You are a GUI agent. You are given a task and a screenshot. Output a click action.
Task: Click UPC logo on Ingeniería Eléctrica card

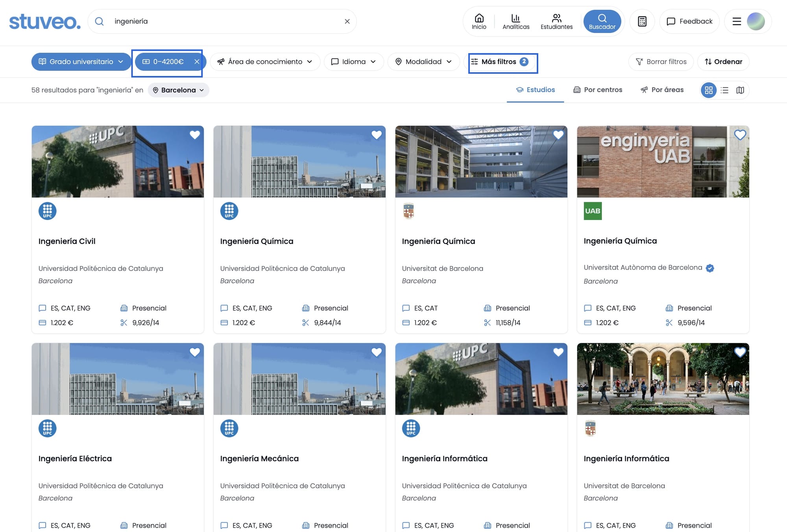point(47,428)
